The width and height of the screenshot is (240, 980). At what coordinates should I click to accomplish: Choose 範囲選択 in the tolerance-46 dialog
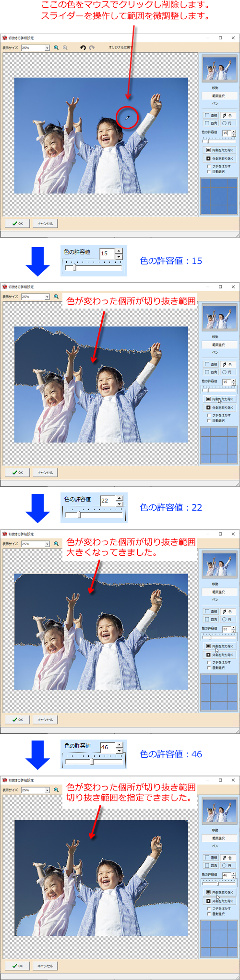point(219,838)
